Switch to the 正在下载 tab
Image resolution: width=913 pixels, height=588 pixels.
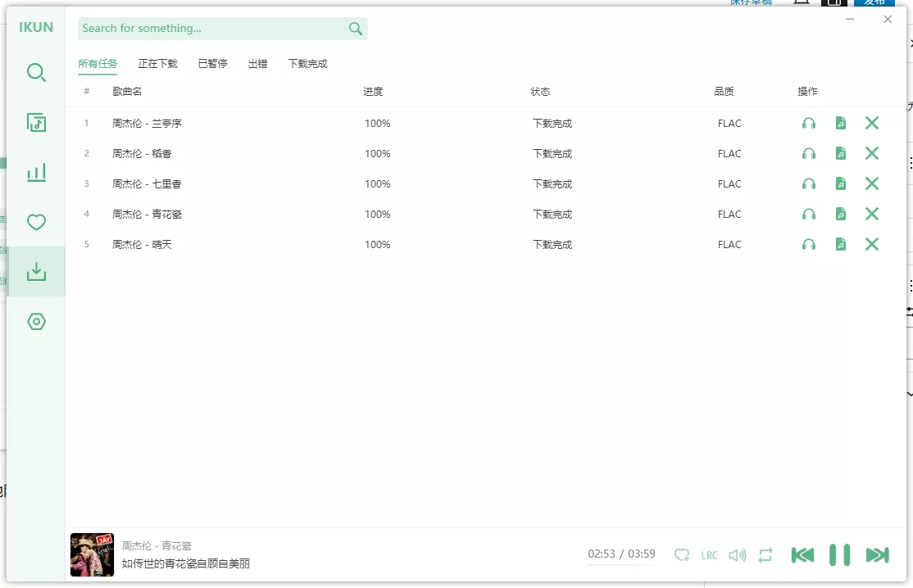pos(157,64)
